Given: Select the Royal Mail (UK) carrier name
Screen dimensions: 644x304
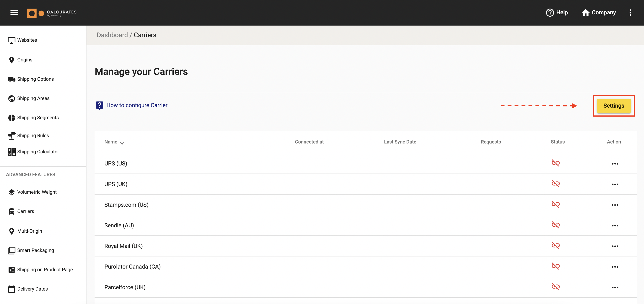Looking at the screenshot, I should pyautogui.click(x=123, y=246).
